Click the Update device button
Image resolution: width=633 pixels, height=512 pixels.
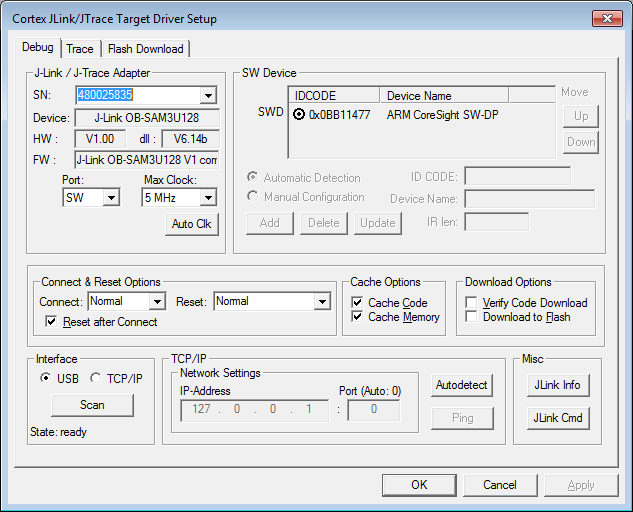[378, 223]
